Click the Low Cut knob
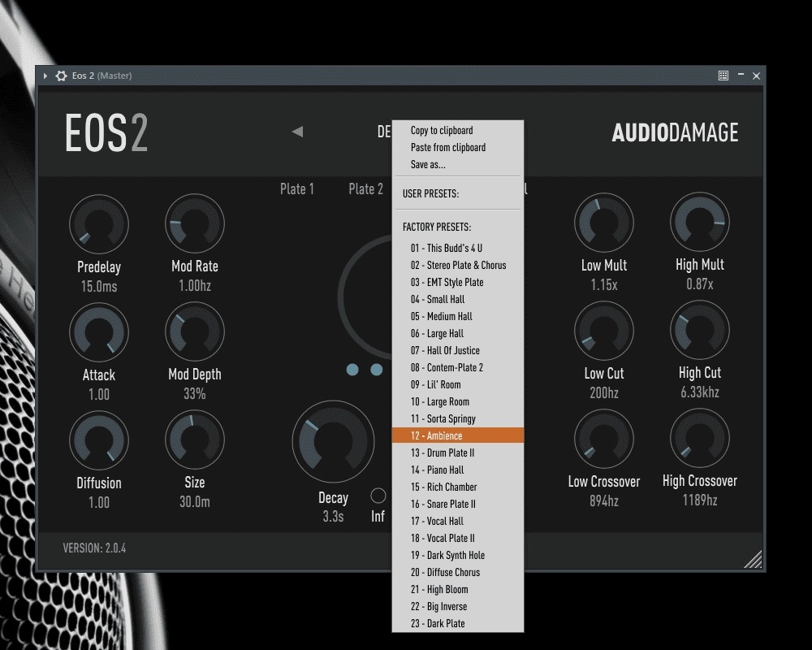The height and width of the screenshot is (650, 812). pos(604,331)
